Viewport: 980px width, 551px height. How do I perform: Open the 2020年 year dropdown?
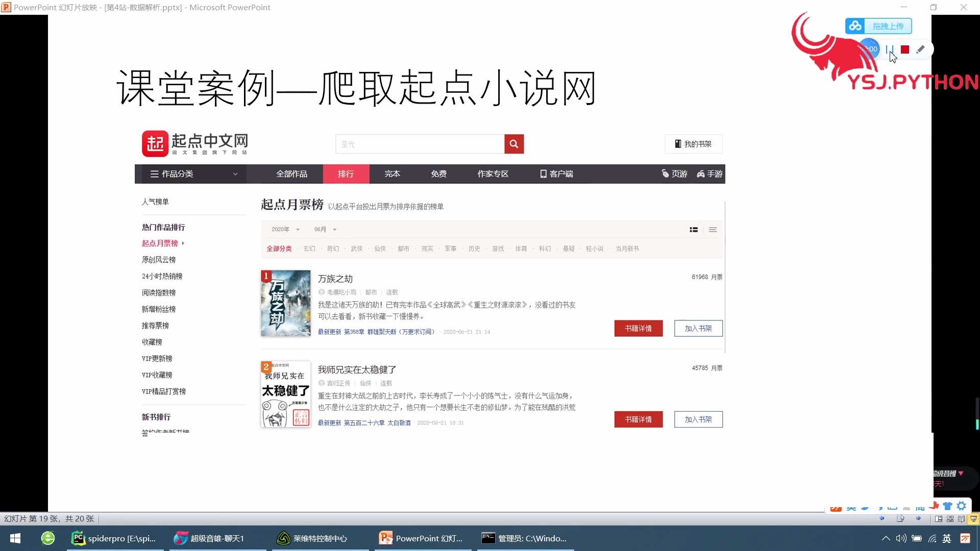pyautogui.click(x=284, y=229)
